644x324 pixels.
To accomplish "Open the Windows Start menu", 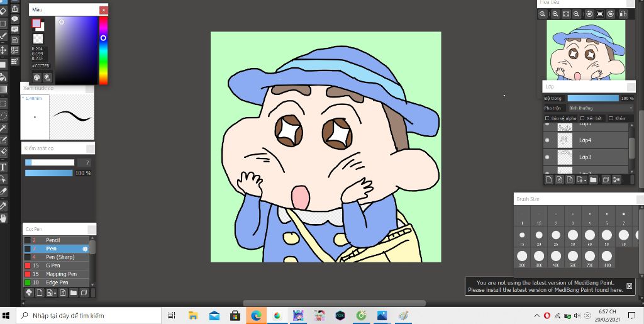I will click(x=6, y=315).
